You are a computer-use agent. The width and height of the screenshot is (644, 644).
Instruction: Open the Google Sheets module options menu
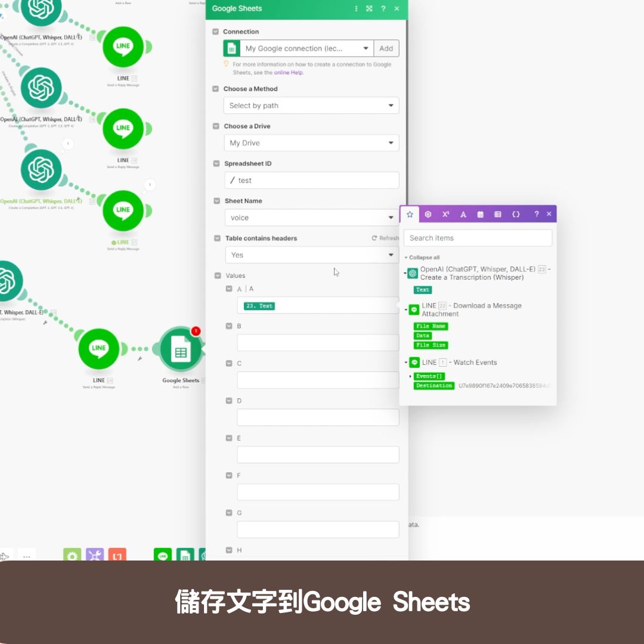coord(355,8)
